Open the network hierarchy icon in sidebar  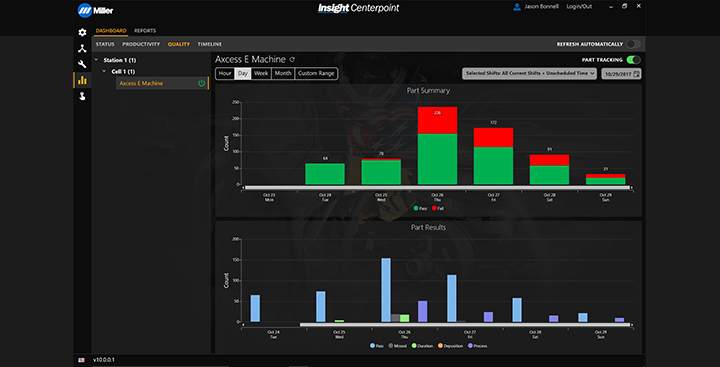click(82, 49)
